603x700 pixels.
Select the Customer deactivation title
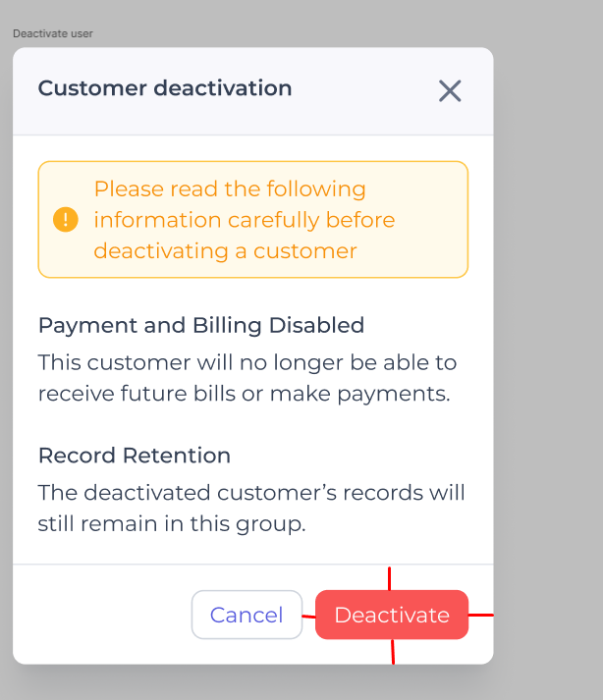coord(165,88)
